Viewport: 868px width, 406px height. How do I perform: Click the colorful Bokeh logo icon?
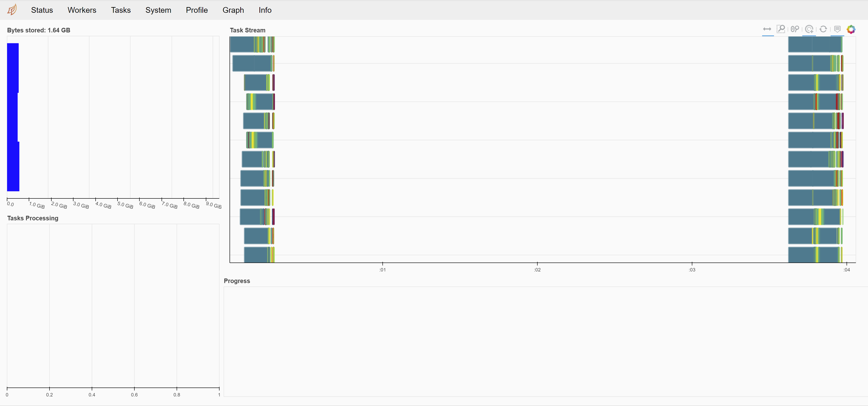pyautogui.click(x=851, y=29)
